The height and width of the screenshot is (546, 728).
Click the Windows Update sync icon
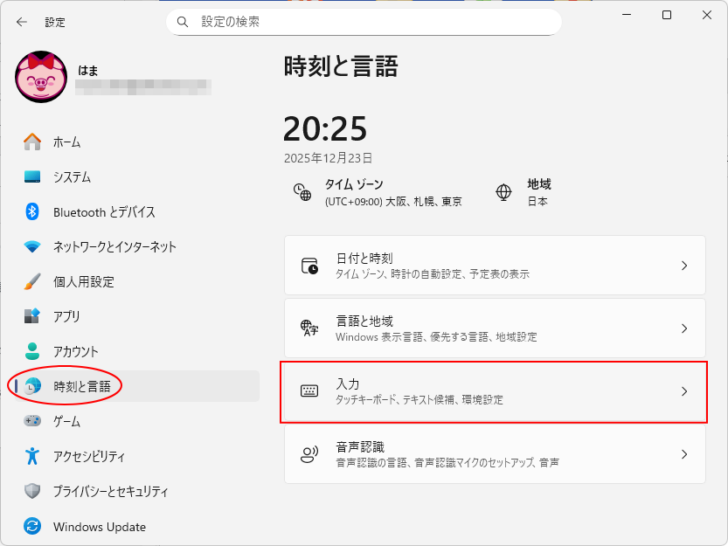pyautogui.click(x=32, y=526)
